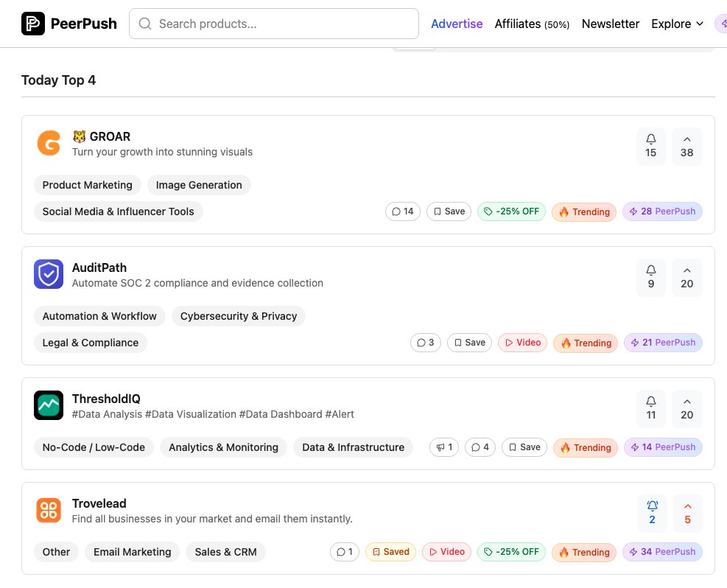This screenshot has height=588, width=727.
Task: Open ThresholdIQ 14 PeerPush badge
Action: point(663,447)
